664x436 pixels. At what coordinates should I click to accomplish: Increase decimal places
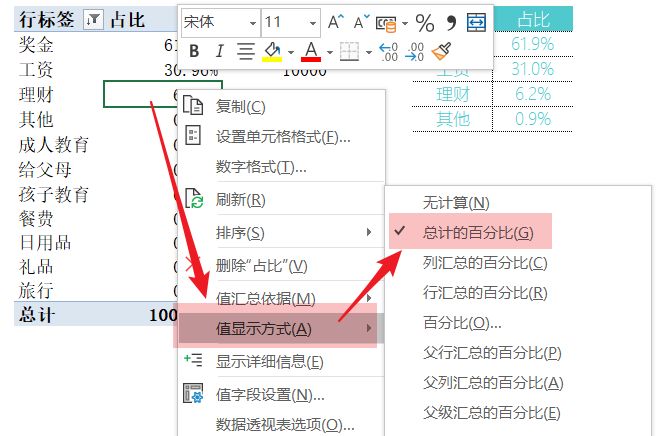pyautogui.click(x=388, y=52)
